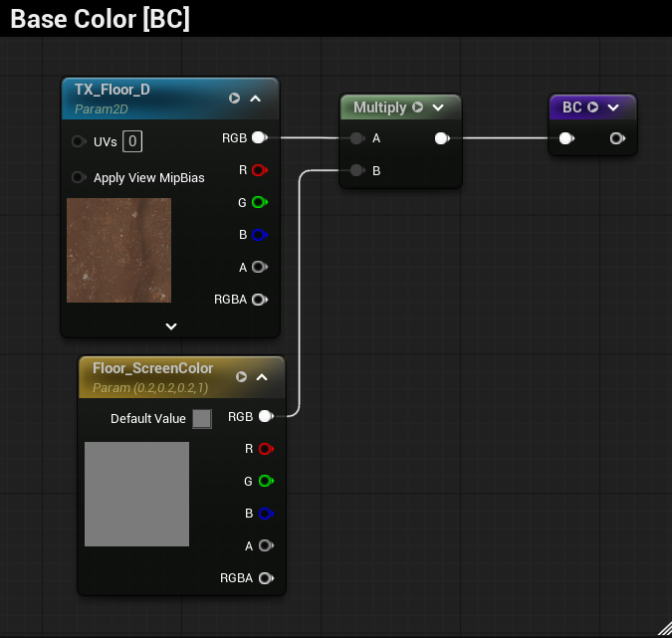Viewport: 672px width, 638px height.
Task: Open the Default Value color swatch
Action: [x=202, y=419]
